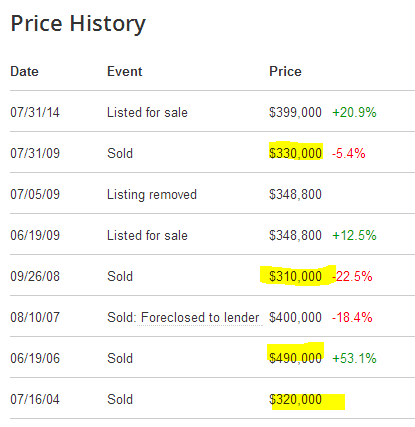Click the Price History heading
415x427 pixels.
78,24
